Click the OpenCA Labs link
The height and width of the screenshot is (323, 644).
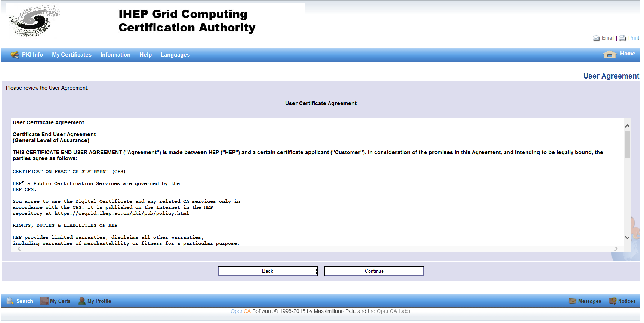(393, 311)
